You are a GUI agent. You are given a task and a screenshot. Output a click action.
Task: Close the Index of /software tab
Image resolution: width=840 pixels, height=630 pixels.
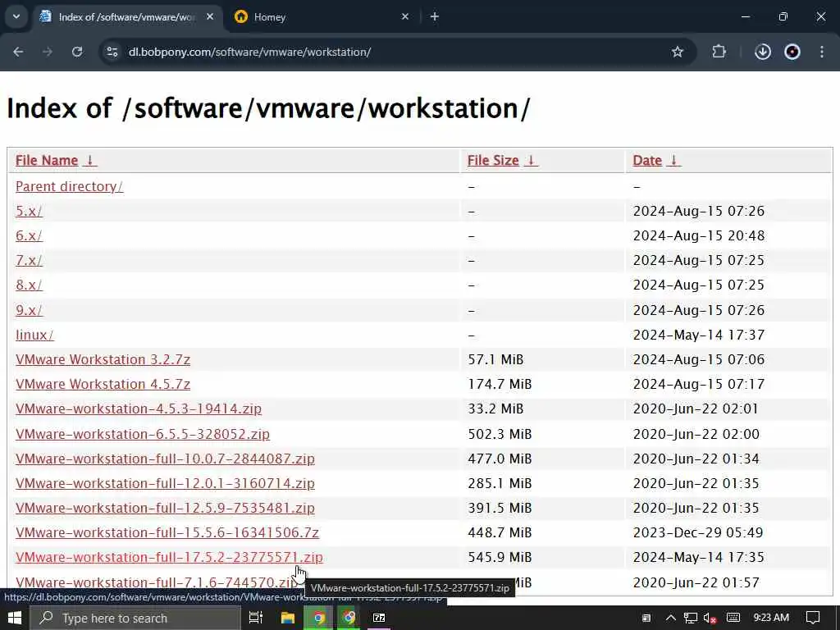tap(210, 16)
